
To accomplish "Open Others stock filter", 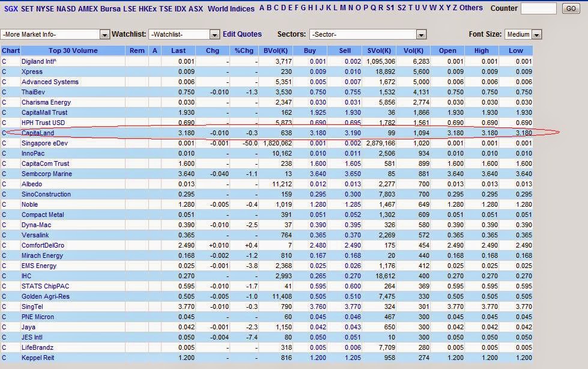I will (x=471, y=8).
